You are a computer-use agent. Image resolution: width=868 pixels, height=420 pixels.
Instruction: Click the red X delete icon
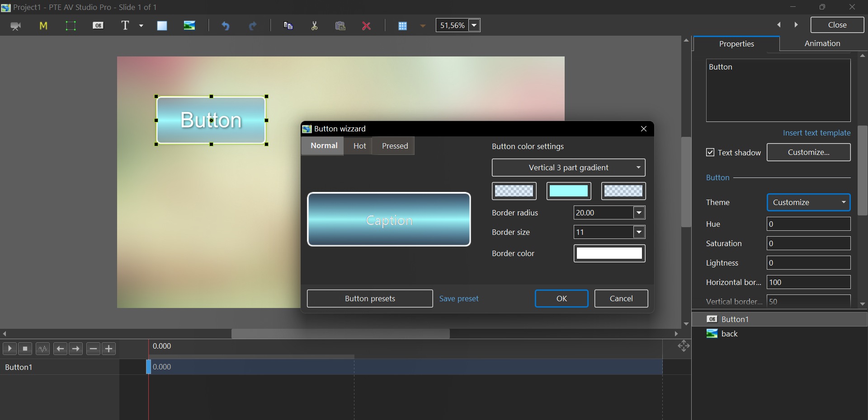pos(367,26)
